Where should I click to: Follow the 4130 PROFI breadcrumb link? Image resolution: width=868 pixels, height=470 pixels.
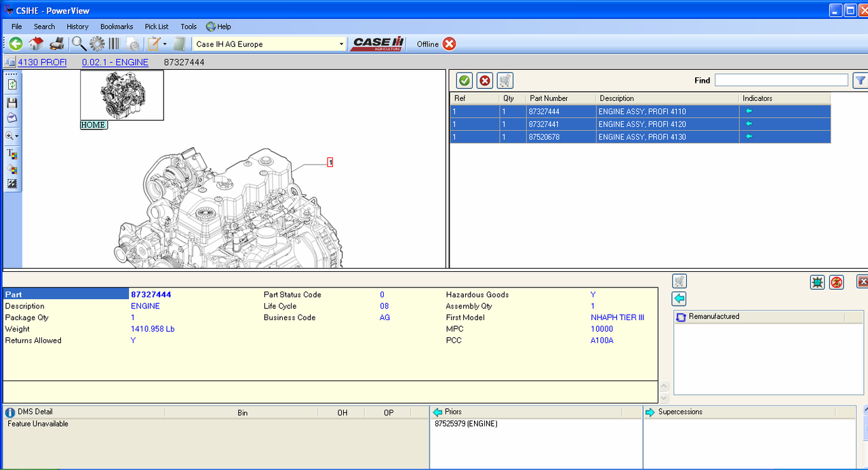point(42,62)
